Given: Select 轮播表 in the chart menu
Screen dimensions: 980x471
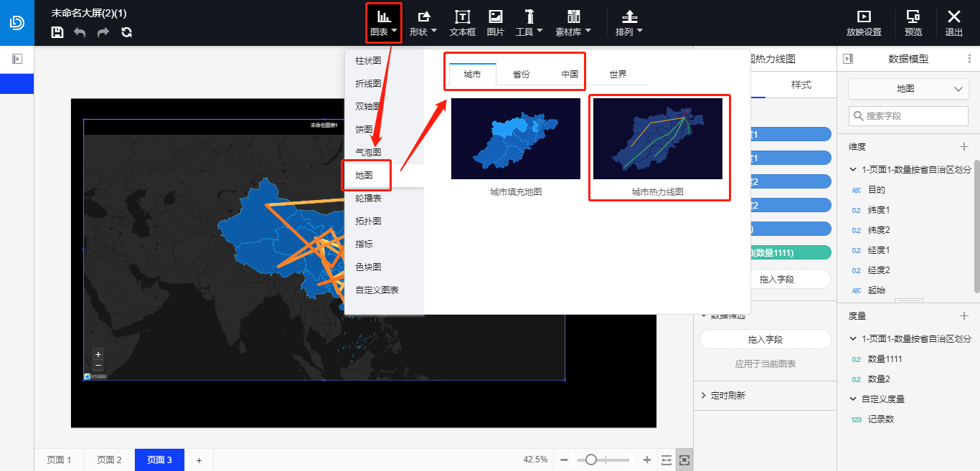Looking at the screenshot, I should (369, 198).
